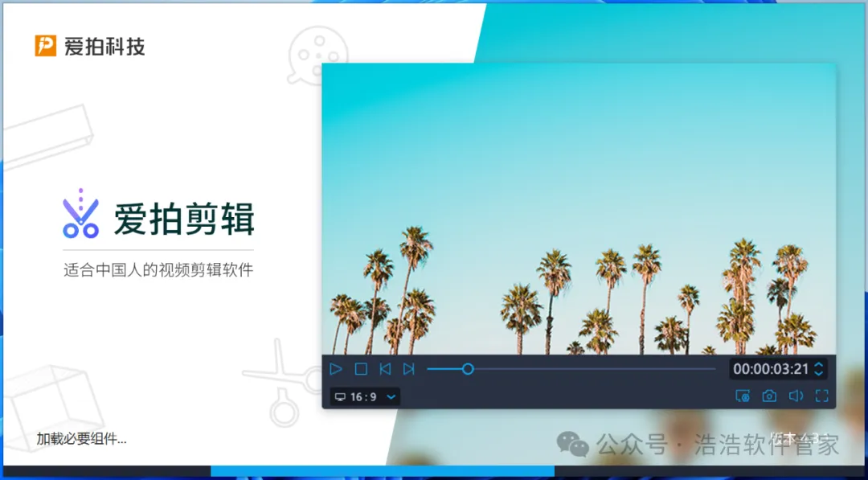The height and width of the screenshot is (480, 868).
Task: Click the monitor icon beside 16:9
Action: click(340, 397)
